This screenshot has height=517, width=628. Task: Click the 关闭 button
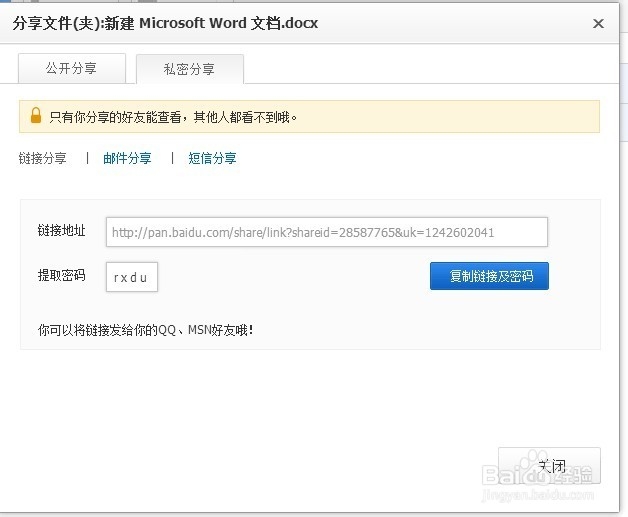click(549, 466)
